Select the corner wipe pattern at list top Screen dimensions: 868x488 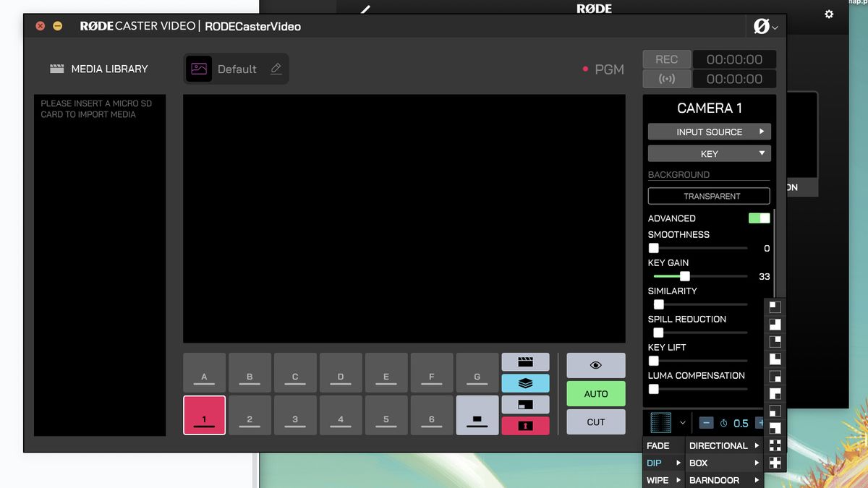pos(775,307)
